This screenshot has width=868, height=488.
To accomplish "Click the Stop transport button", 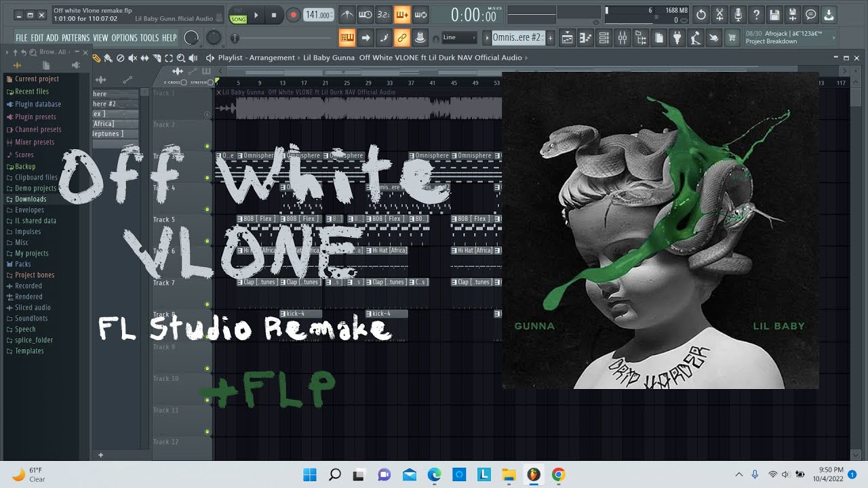I will tap(274, 15).
